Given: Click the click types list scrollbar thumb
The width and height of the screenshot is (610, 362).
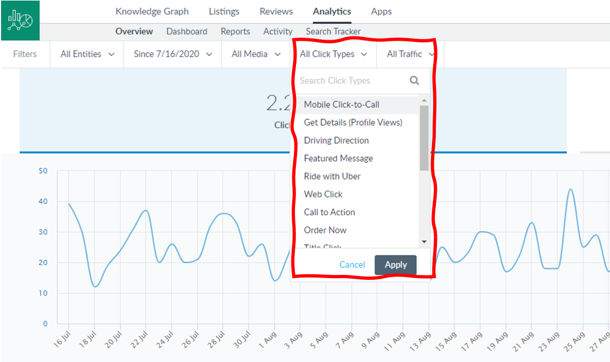Looking at the screenshot, I should [424, 138].
